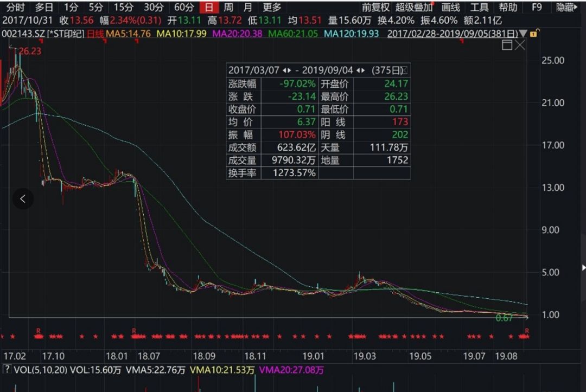Click the 最高价 26.23 value in popup

[x=396, y=97]
